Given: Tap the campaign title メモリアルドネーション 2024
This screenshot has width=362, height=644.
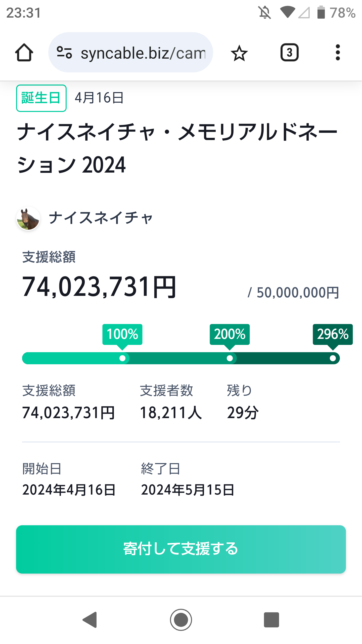Looking at the screenshot, I should coord(177,148).
